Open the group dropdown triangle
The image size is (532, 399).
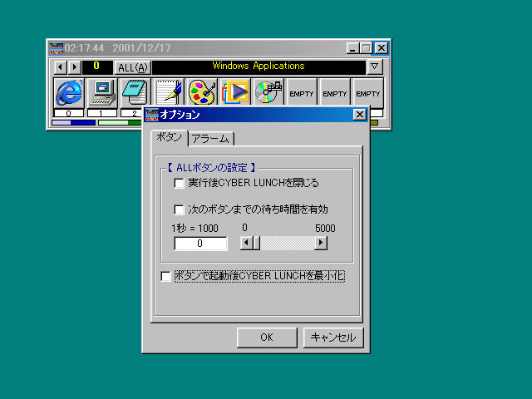(x=375, y=66)
